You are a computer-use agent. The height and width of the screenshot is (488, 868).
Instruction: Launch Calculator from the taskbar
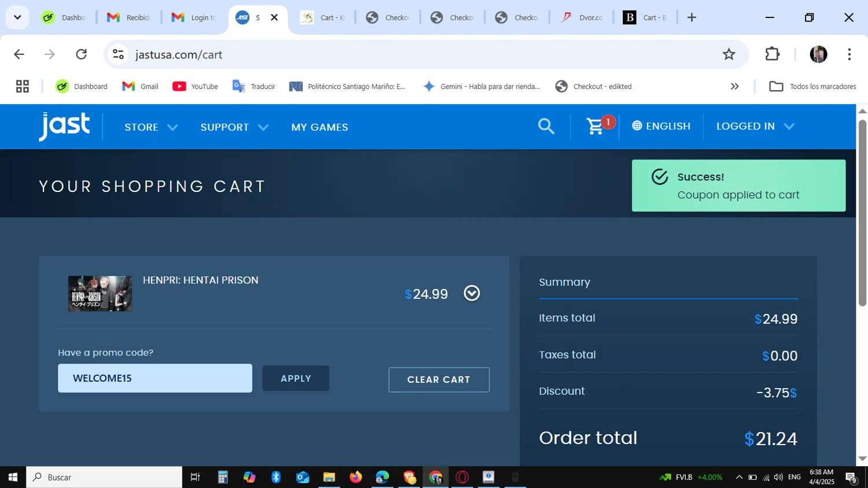tap(223, 477)
